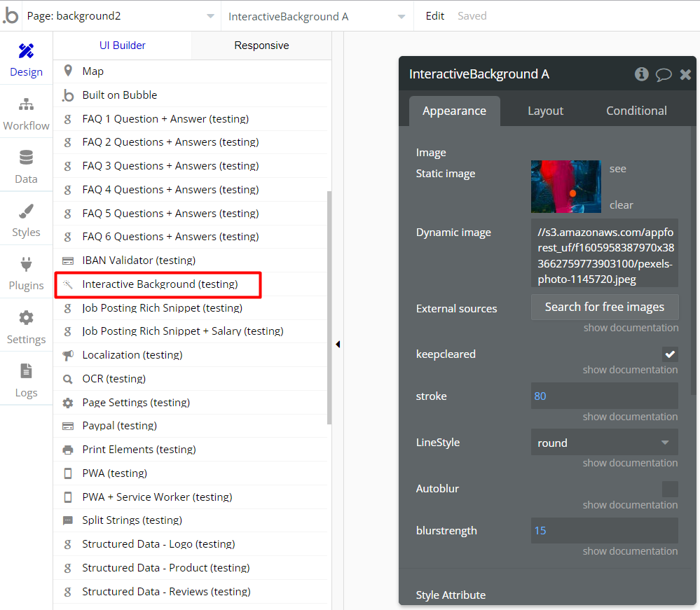Screen dimensions: 700x610
Task: Expand the Page: background2 dropdown
Action: [x=121, y=16]
